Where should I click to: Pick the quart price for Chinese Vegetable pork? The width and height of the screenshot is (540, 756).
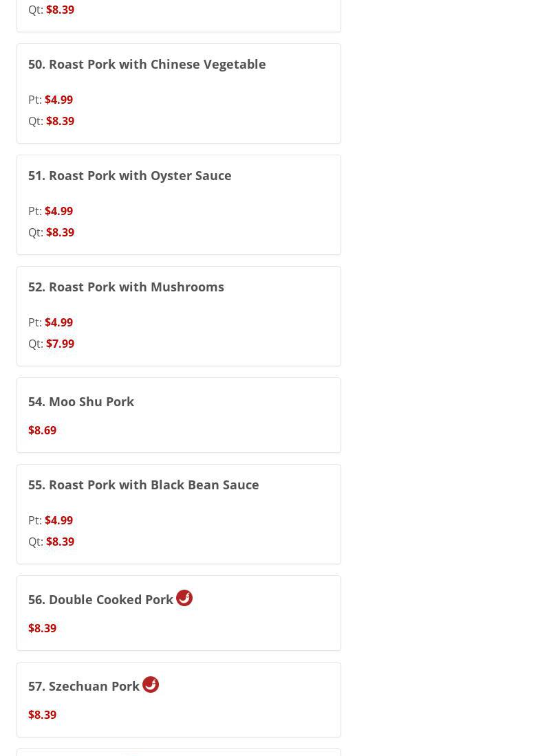coord(60,121)
